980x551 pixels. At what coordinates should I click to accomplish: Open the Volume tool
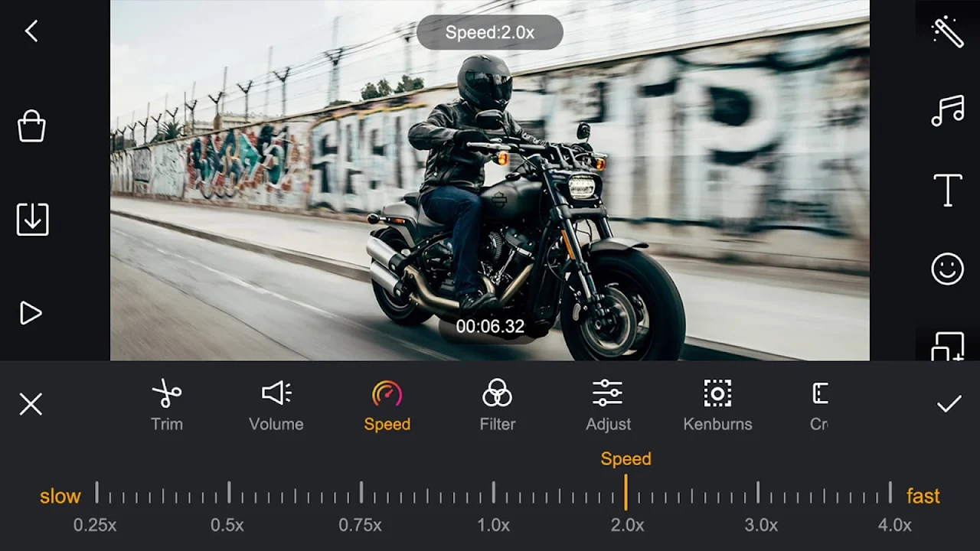276,406
